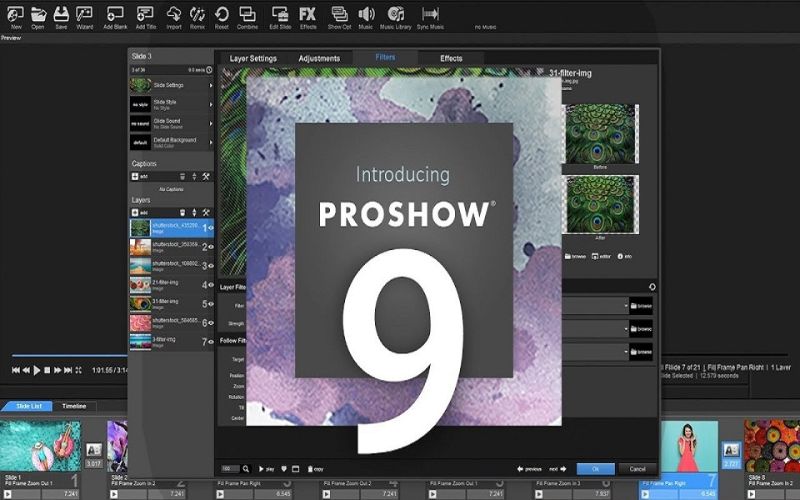The image size is (800, 500).
Task: Toggle the eye icon for layer 5
Action: click(210, 304)
